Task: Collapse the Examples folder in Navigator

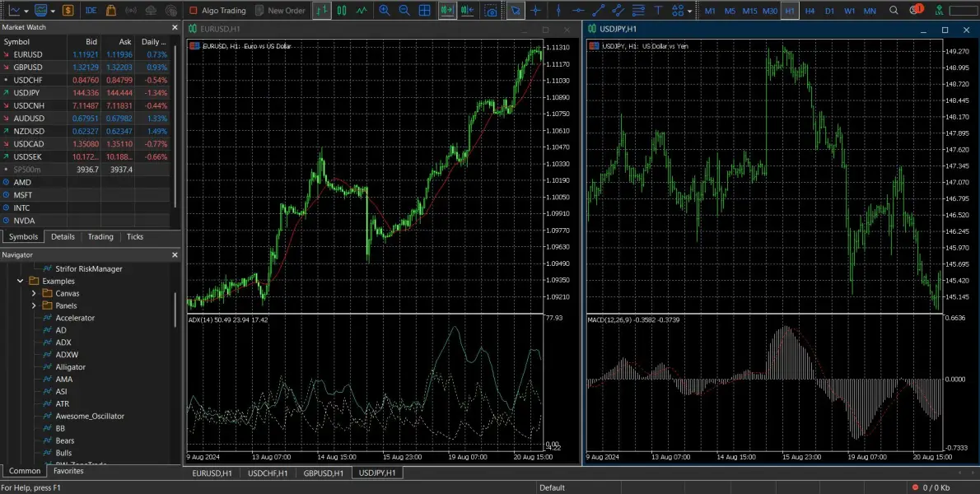Action: (x=21, y=281)
